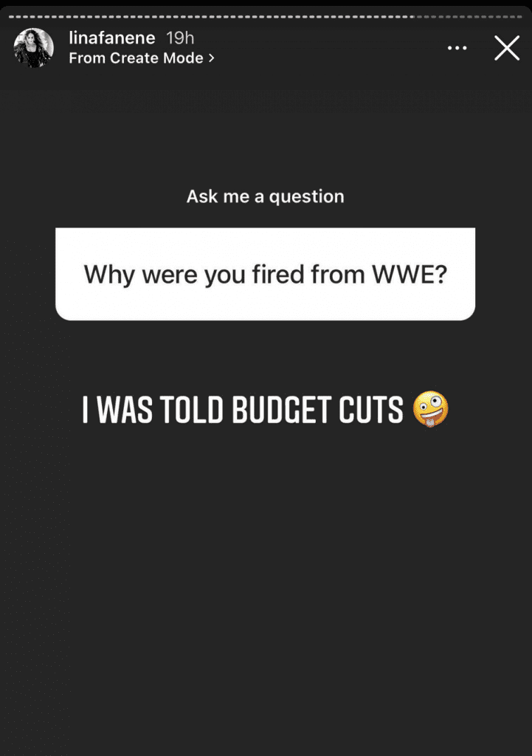Close the story with the X icon
This screenshot has height=756, width=532.
pyautogui.click(x=507, y=48)
